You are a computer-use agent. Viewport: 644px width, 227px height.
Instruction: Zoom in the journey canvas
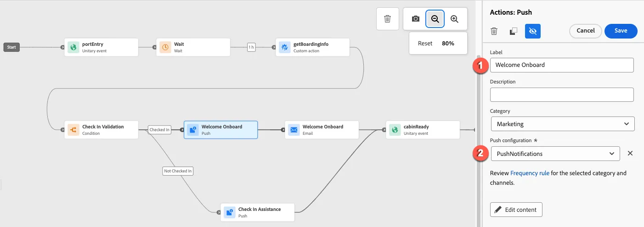click(454, 19)
